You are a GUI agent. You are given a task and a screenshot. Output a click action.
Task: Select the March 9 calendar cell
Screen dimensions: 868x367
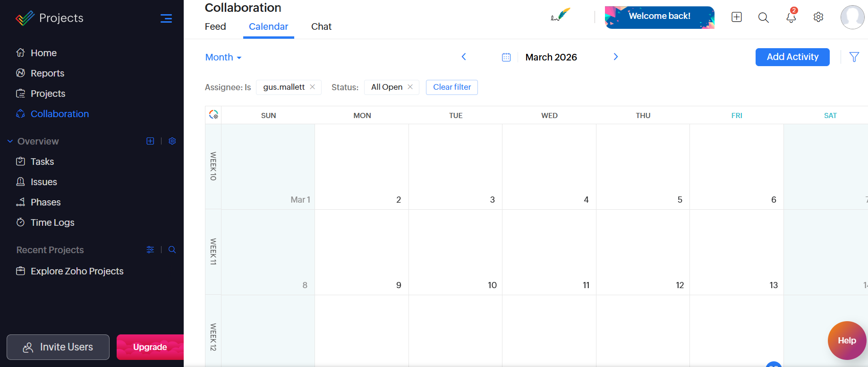pyautogui.click(x=362, y=252)
